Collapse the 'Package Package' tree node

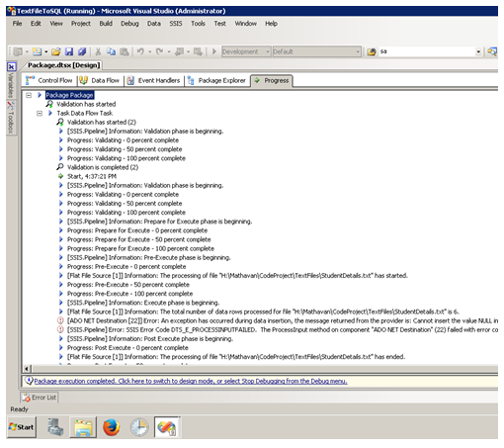(29, 95)
